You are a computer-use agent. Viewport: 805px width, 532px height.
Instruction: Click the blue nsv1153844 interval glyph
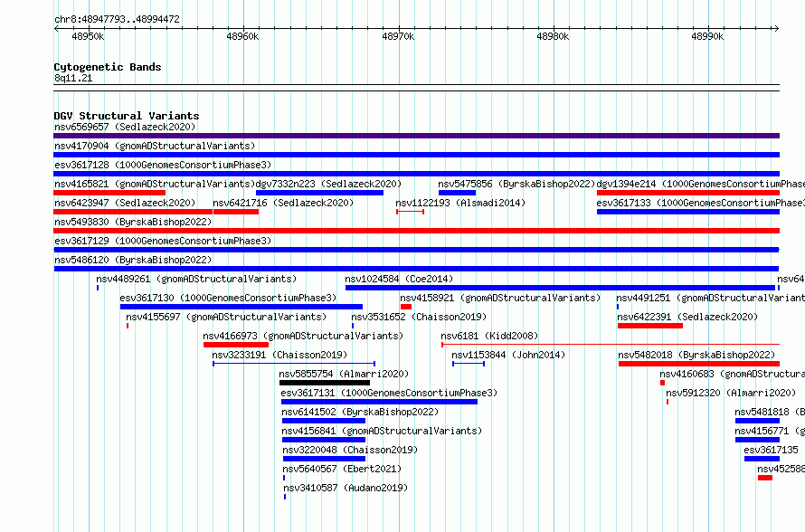pos(469,364)
